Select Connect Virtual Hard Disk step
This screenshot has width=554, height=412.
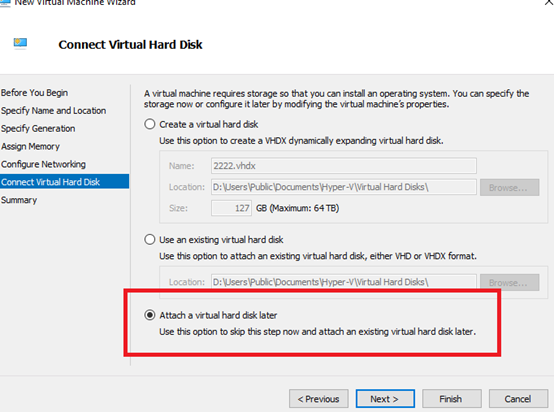64,182
